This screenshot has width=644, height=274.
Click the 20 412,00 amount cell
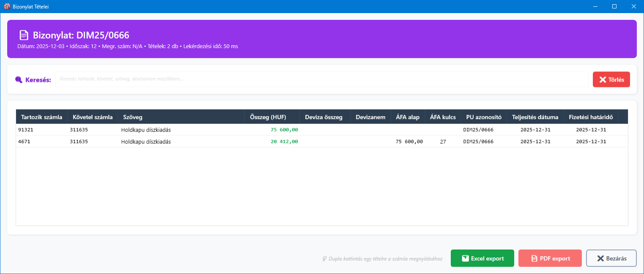click(x=284, y=142)
